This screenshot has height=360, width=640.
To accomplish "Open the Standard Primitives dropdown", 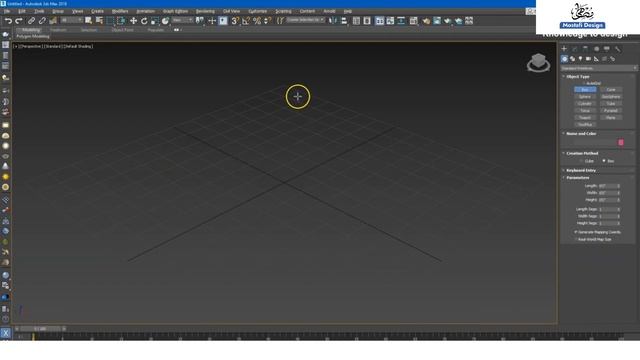I will pyautogui.click(x=599, y=68).
